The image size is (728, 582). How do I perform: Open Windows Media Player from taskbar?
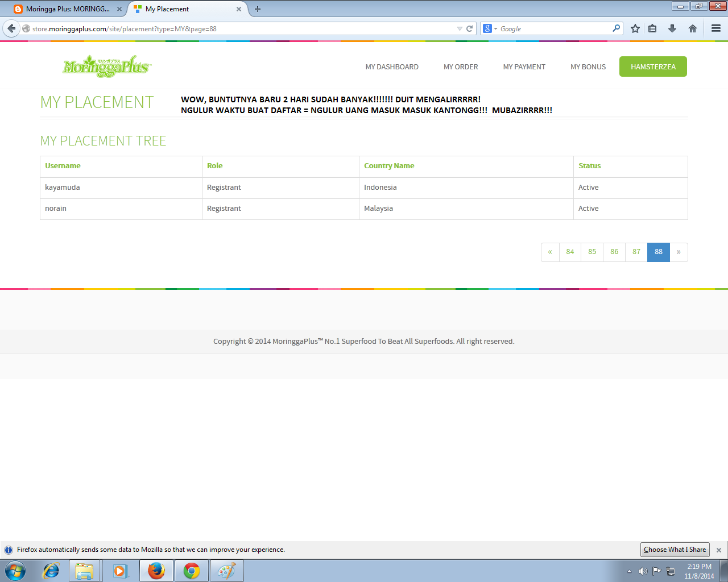click(x=120, y=571)
